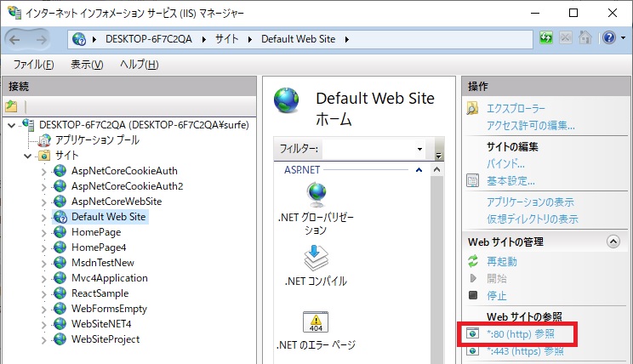Viewport: 633px width, 364px height.
Task: Click the Home icon in the toolbar
Action: (585, 38)
